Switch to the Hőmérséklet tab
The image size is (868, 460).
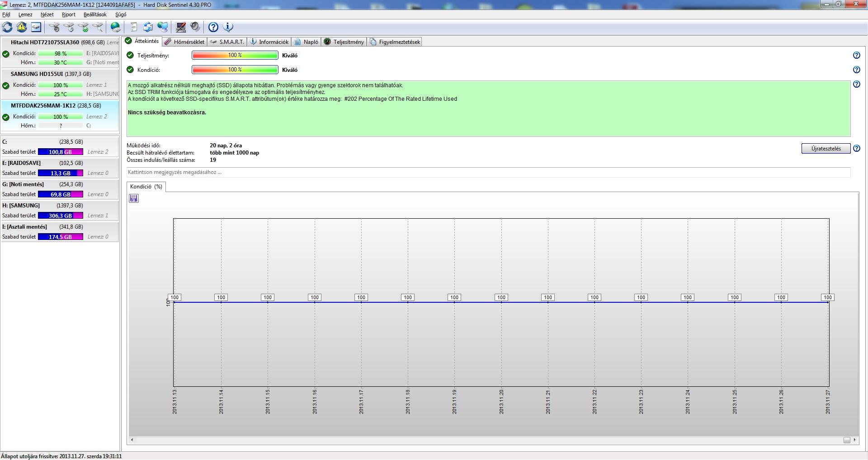point(184,42)
